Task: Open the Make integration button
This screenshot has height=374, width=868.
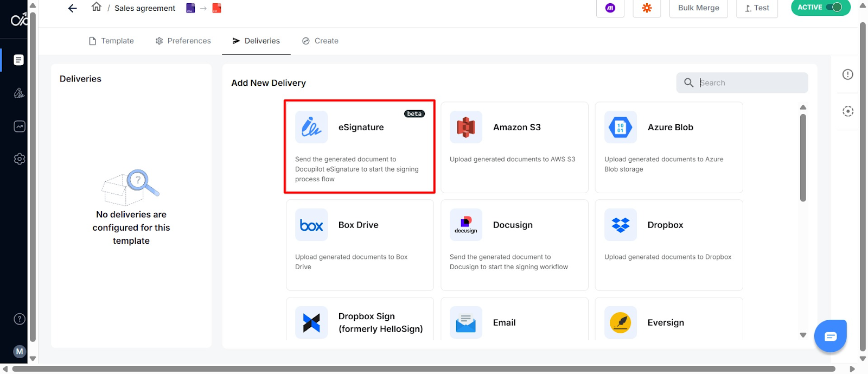Action: [x=610, y=8]
